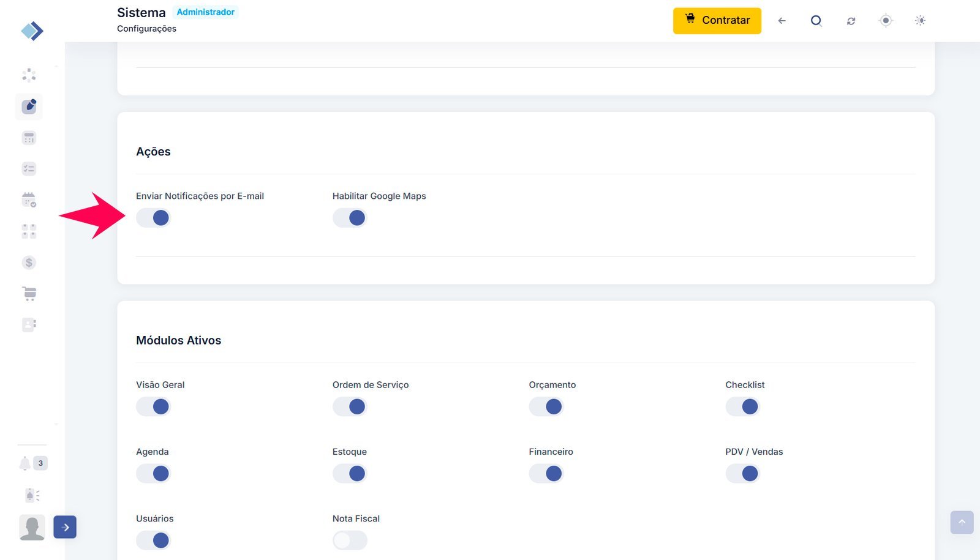Open the checklist icon in sidebar
Image resolution: width=980 pixels, height=560 pixels.
(29, 169)
